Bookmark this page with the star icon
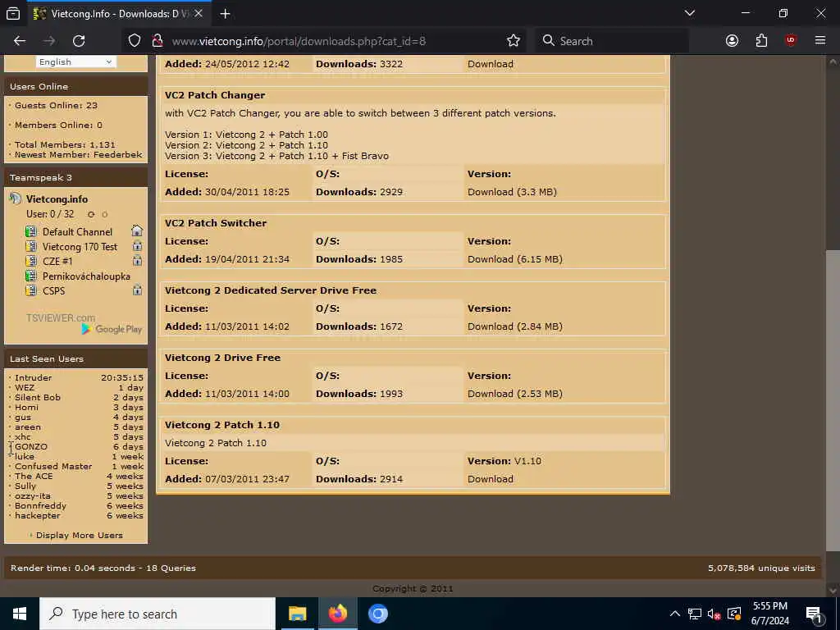The image size is (840, 630). point(514,41)
